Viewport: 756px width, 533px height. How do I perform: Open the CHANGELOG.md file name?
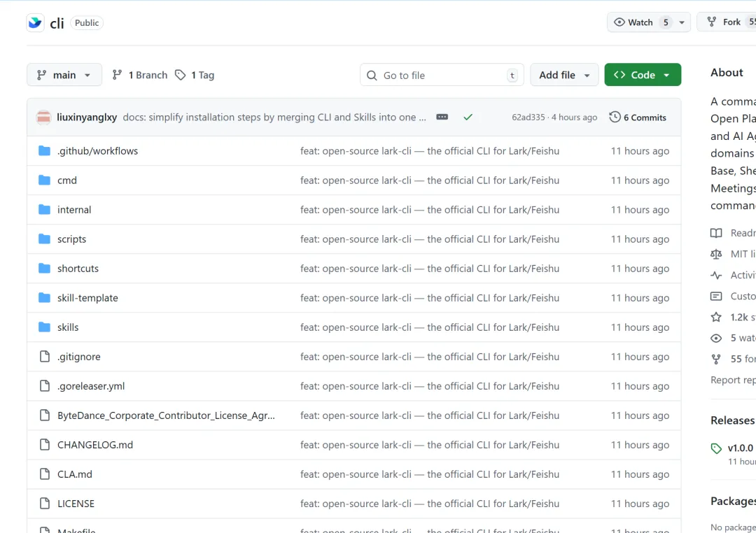point(95,445)
